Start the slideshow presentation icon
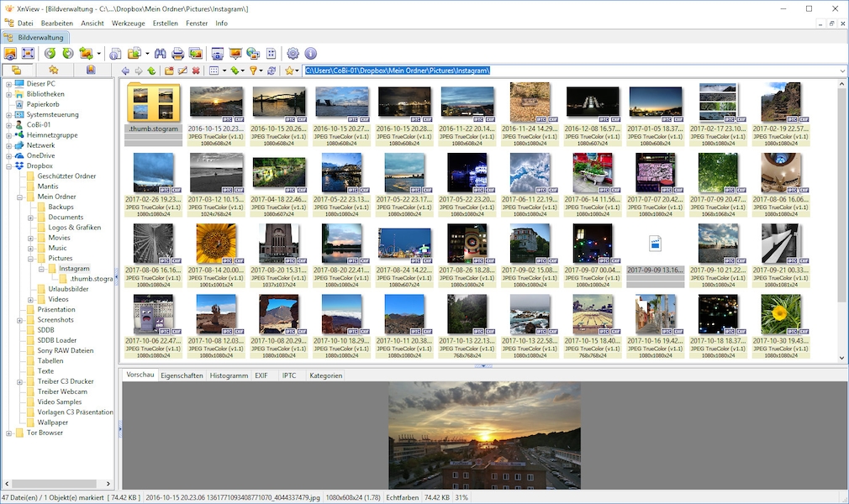This screenshot has width=849, height=504. tap(235, 54)
